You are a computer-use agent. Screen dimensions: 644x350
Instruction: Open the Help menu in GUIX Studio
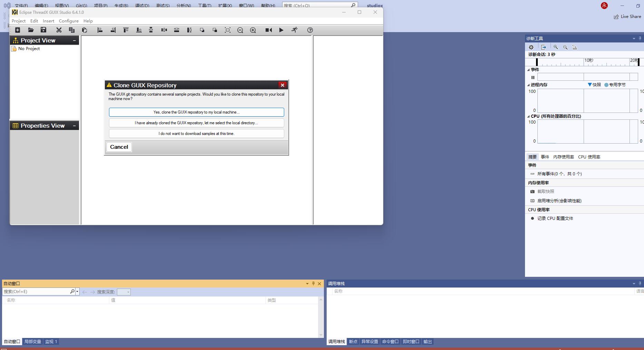(88, 21)
